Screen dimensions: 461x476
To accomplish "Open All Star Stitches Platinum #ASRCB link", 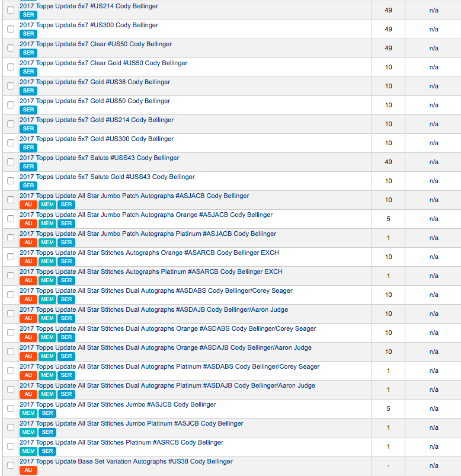I will click(121, 443).
